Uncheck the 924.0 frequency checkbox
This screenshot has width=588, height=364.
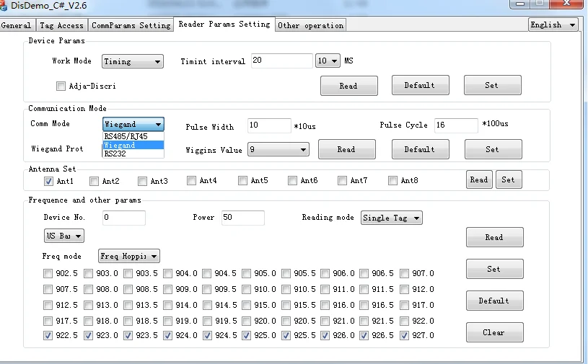click(167, 336)
